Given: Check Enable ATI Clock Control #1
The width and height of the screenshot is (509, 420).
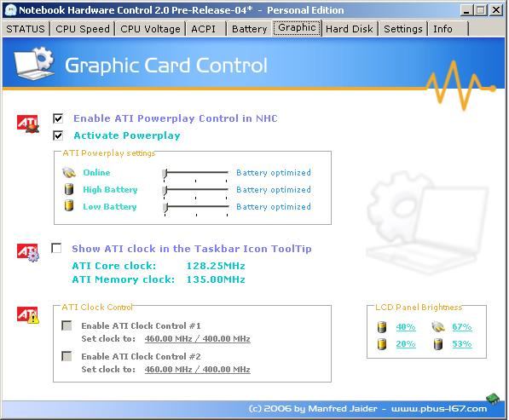Looking at the screenshot, I should 67,325.
